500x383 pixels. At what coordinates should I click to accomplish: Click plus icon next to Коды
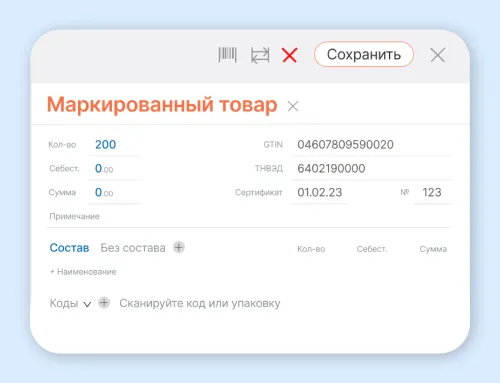pos(104,303)
